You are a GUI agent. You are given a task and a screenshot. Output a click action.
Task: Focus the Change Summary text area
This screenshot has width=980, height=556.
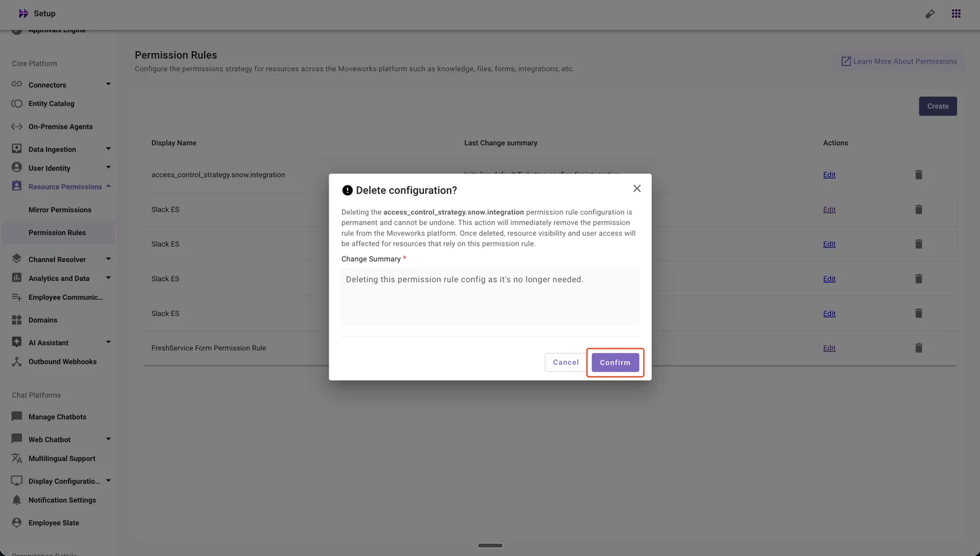[490, 297]
